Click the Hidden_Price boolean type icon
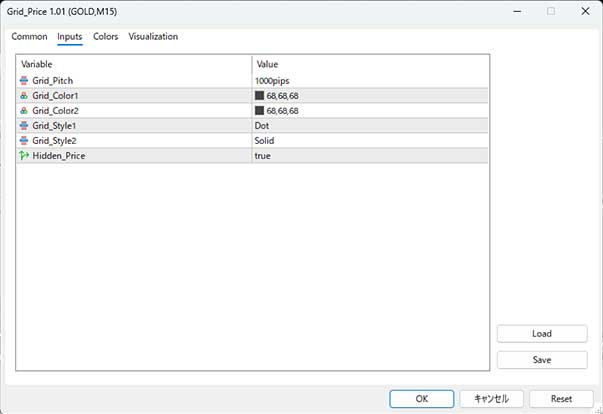This screenshot has width=603, height=414. pos(24,156)
